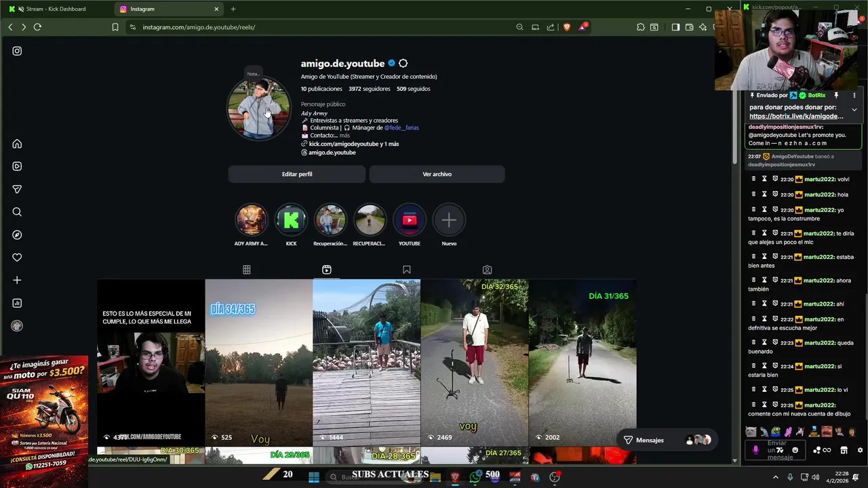Open Instagram direct messages paper-plane icon

(x=17, y=189)
